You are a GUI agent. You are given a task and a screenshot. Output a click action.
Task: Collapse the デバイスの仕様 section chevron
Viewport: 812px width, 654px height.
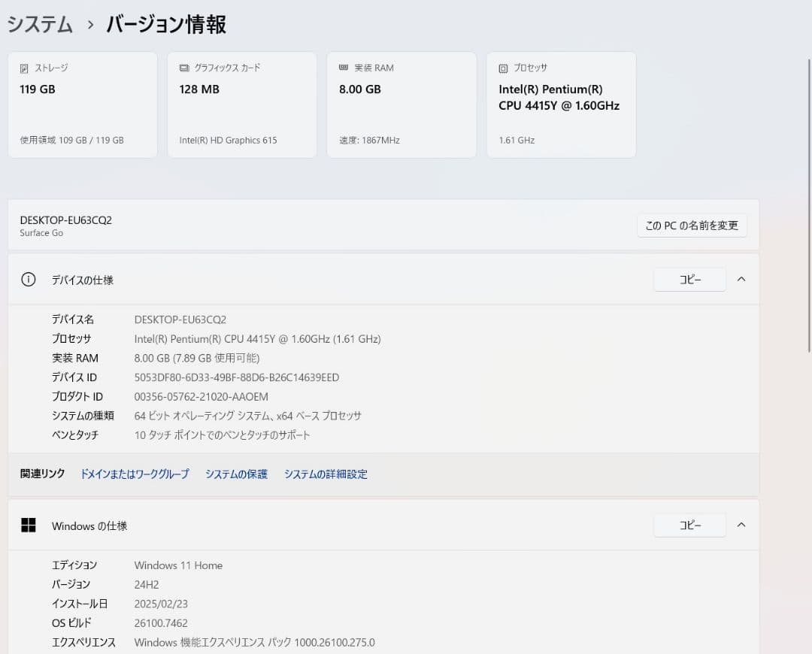click(x=741, y=279)
